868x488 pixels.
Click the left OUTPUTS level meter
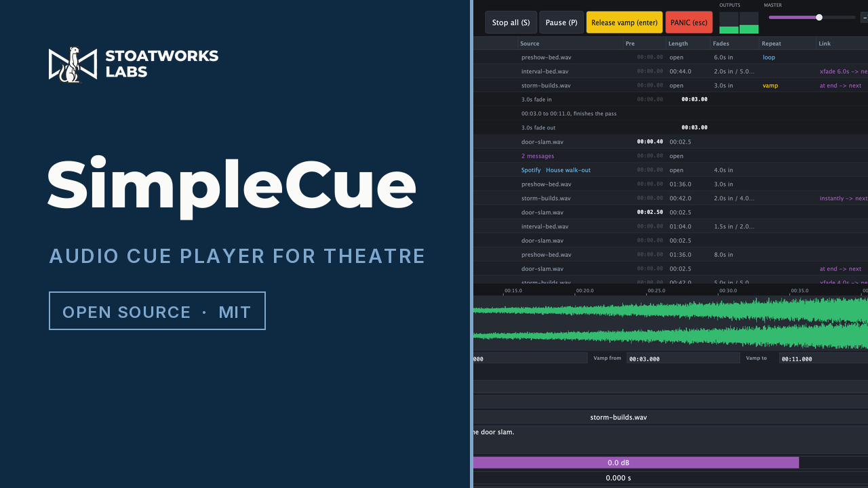729,22
